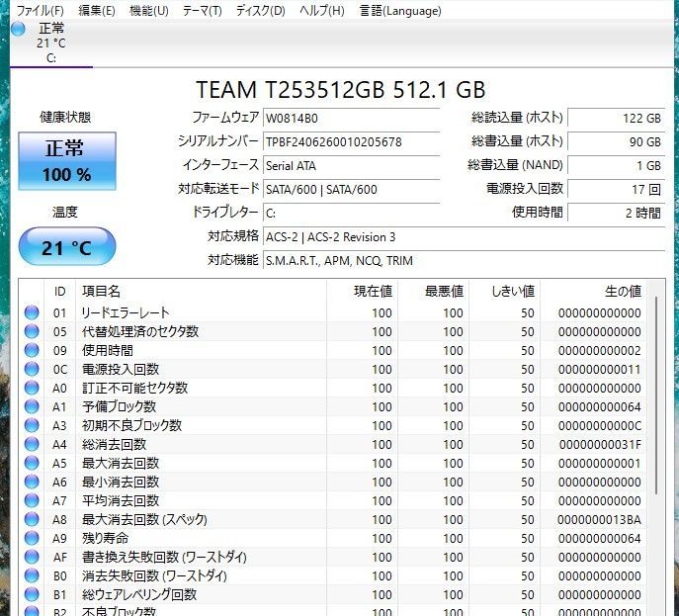
Task: Click the 21 °C temperature button
Action: click(67, 246)
